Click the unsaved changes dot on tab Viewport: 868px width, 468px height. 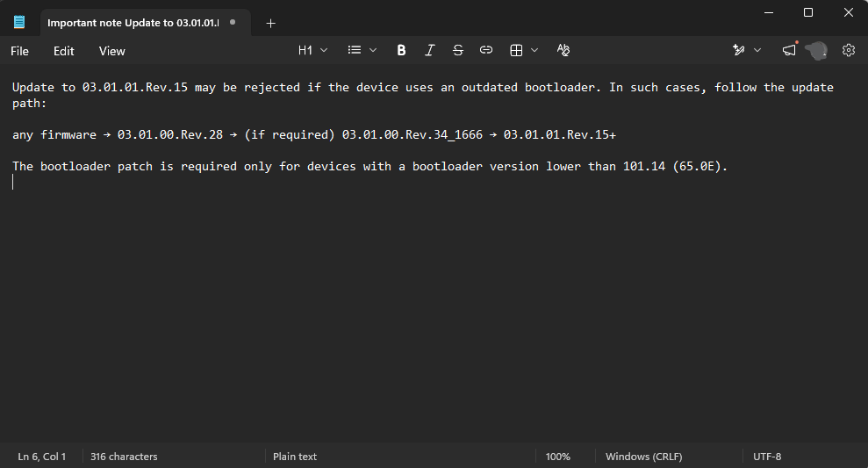pos(233,22)
